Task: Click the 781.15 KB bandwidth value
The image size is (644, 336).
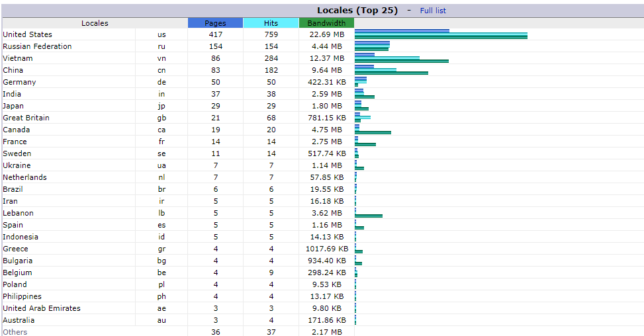Action: click(327, 118)
